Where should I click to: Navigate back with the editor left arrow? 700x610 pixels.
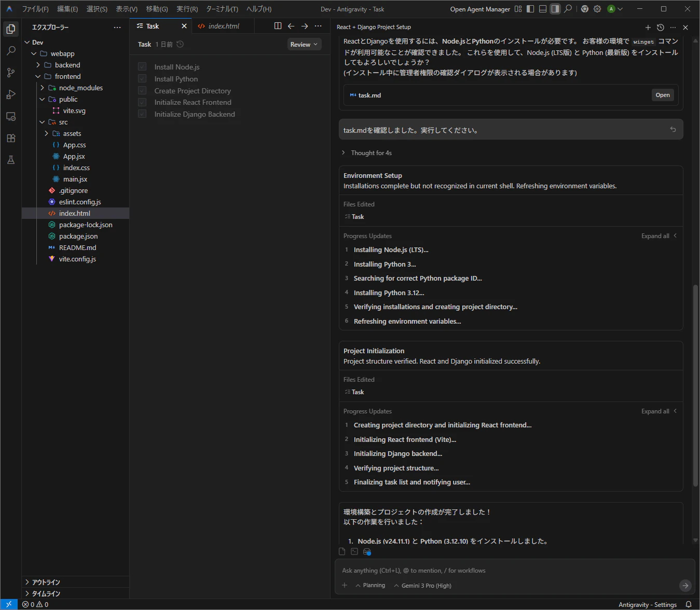click(x=291, y=26)
